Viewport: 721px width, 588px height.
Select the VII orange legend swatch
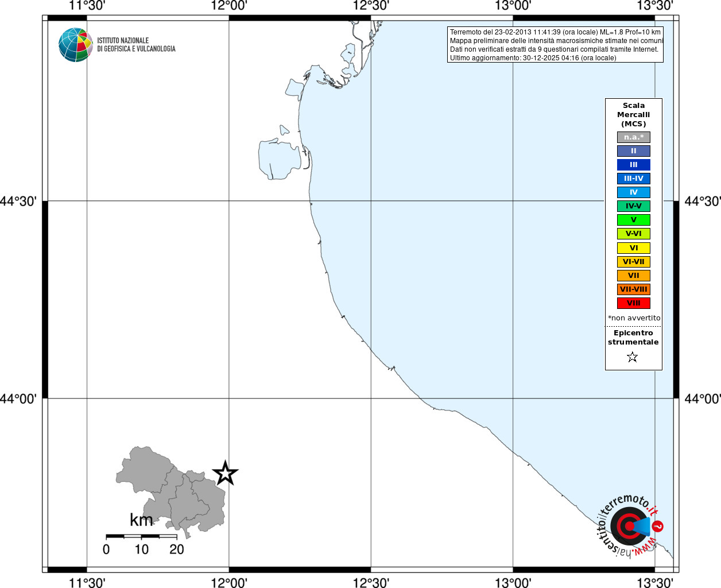coord(634,276)
